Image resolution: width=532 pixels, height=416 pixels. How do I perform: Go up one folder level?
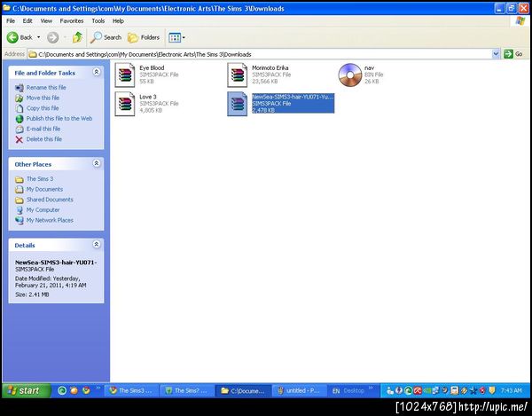coord(77,37)
